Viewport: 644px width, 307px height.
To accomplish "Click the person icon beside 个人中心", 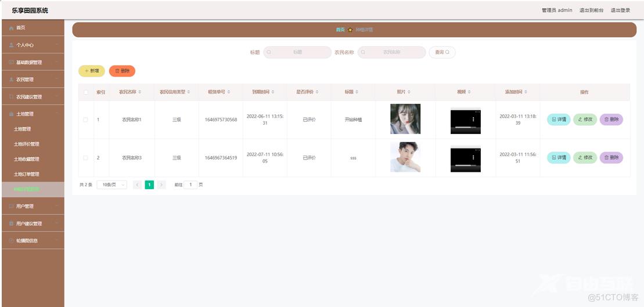I will tap(11, 45).
